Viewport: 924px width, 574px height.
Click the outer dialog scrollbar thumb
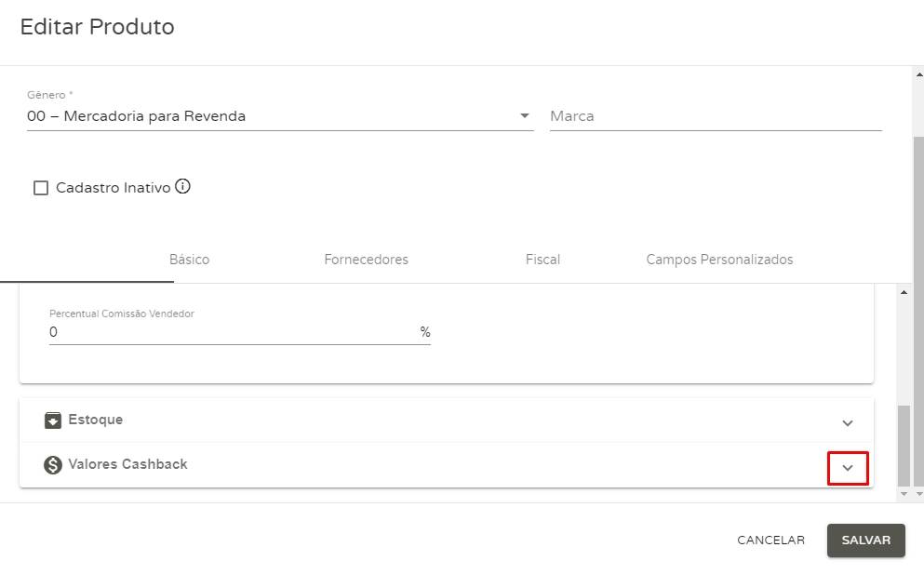click(x=918, y=307)
